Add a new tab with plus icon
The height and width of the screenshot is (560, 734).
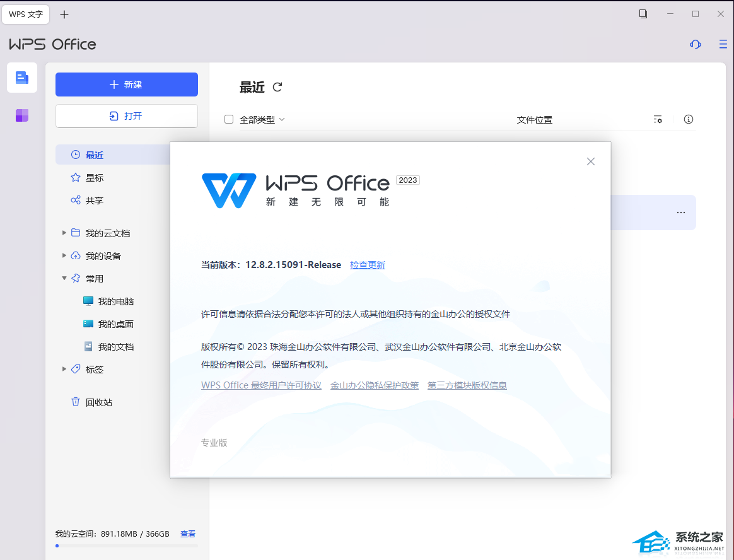pos(64,15)
